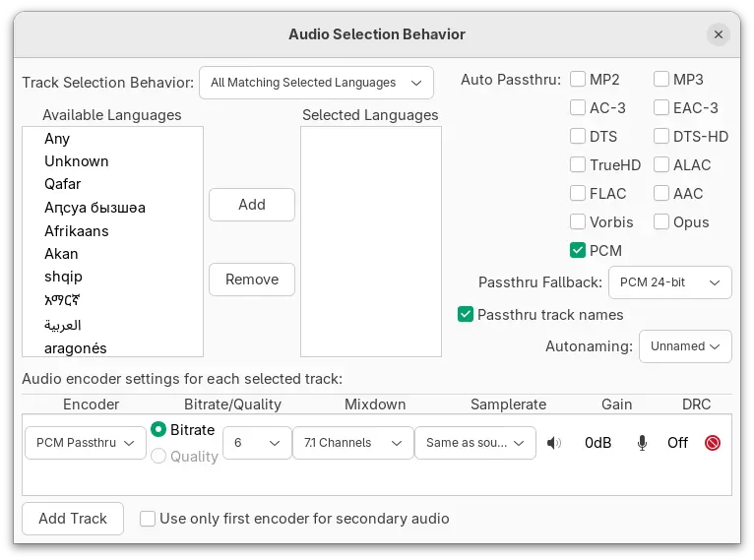
Task: Choose Unknown from the language list
Action: tap(77, 161)
